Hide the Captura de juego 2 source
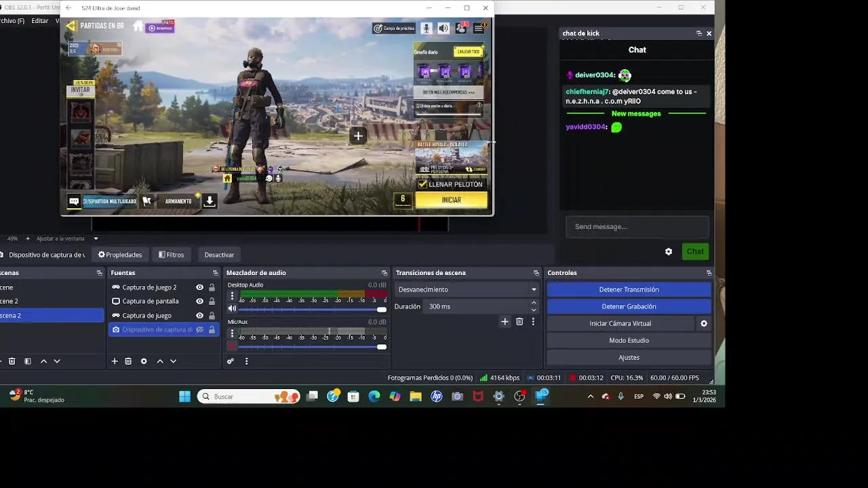This screenshot has height=488, width=868. coord(199,287)
